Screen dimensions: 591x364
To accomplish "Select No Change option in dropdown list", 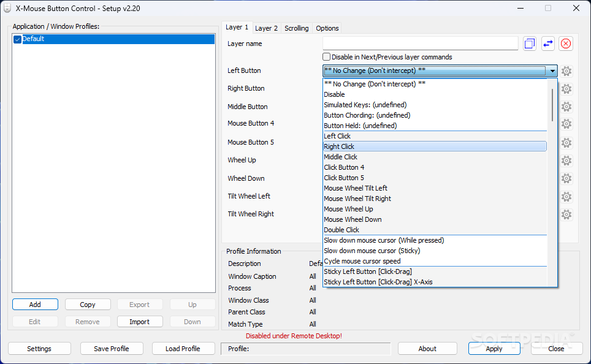I will click(x=435, y=84).
